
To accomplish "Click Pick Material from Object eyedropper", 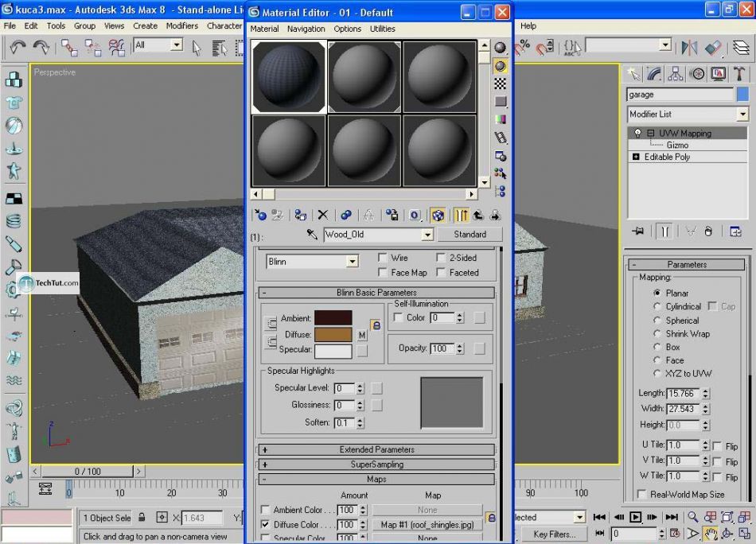I will click(311, 235).
